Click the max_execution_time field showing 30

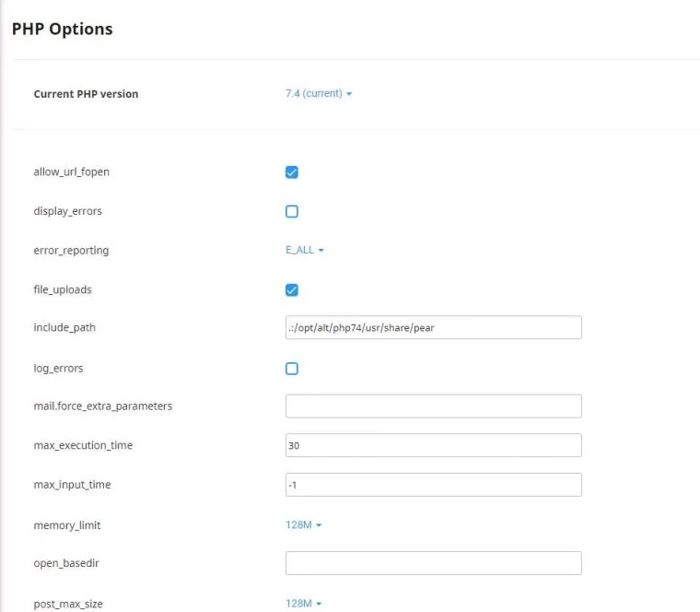(434, 445)
